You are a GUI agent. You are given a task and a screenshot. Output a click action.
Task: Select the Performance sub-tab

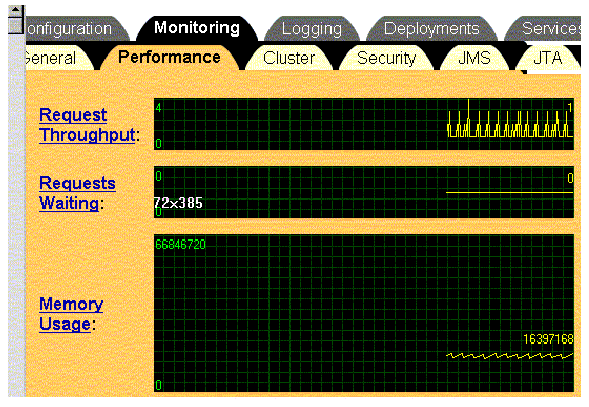pyautogui.click(x=169, y=57)
